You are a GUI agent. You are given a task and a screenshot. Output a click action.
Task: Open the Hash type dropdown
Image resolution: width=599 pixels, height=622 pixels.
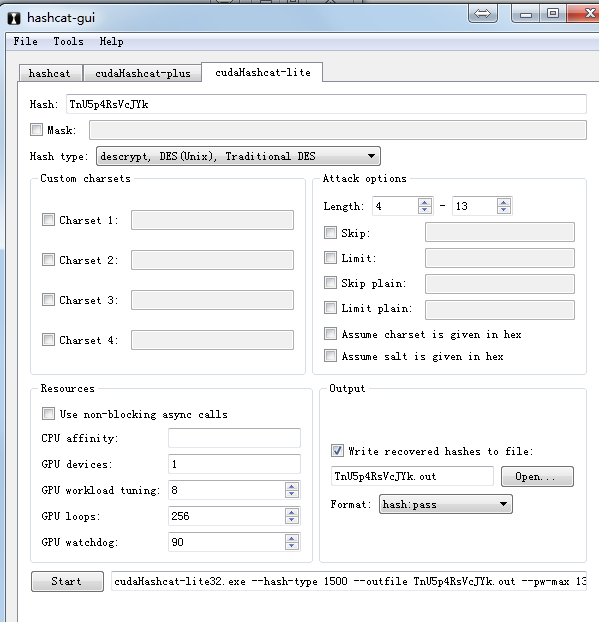238,156
